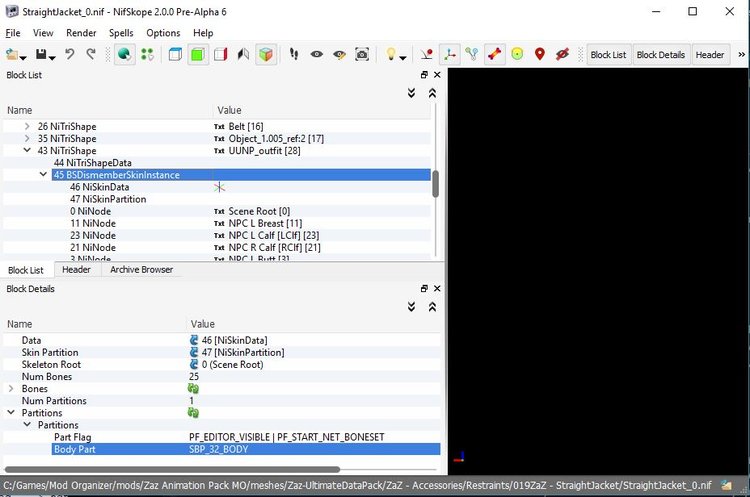The width and height of the screenshot is (750, 497).
Task: Toggle the eye with pencil icon
Action: point(339,55)
